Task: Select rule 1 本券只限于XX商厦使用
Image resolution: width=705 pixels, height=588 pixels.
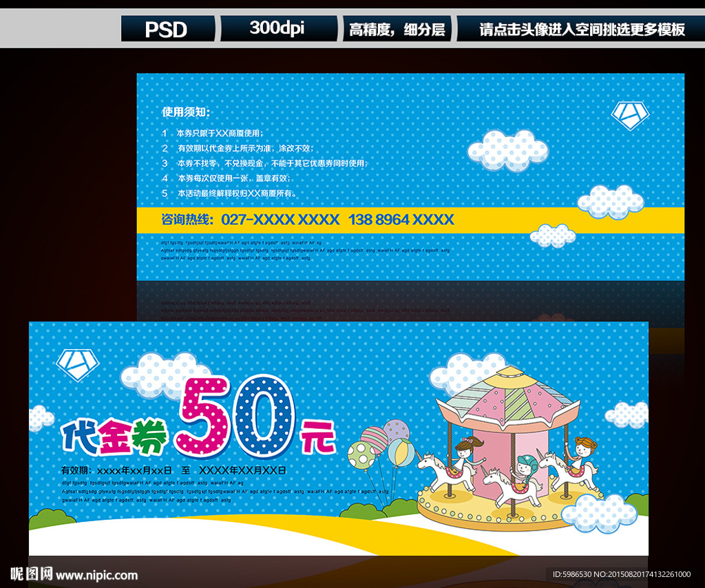Action: click(213, 133)
